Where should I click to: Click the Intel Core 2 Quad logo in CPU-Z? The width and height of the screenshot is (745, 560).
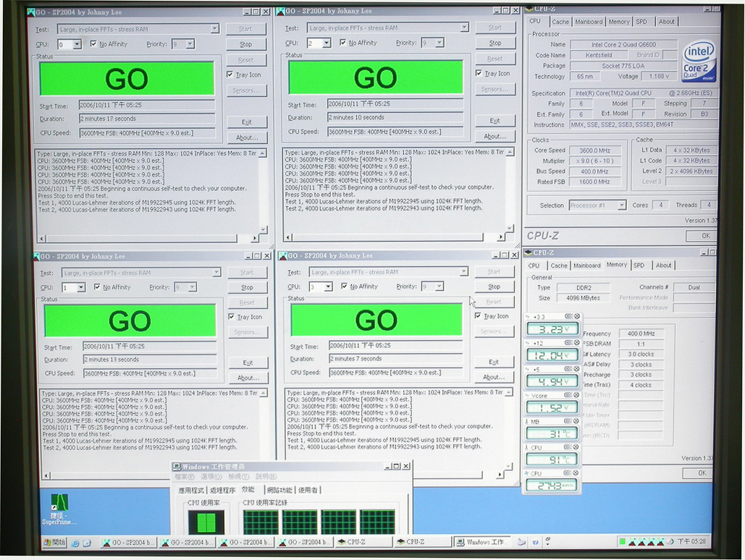(x=699, y=62)
